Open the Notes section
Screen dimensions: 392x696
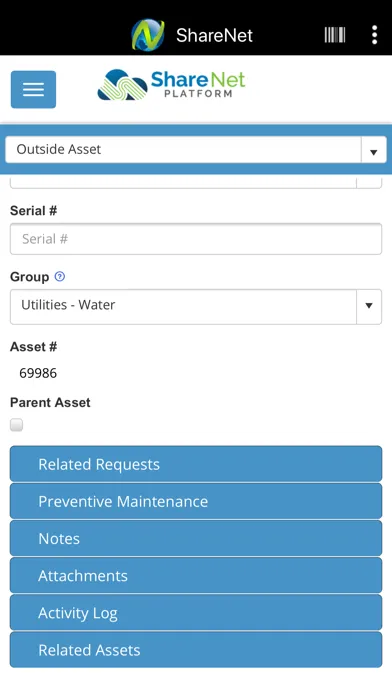196,538
